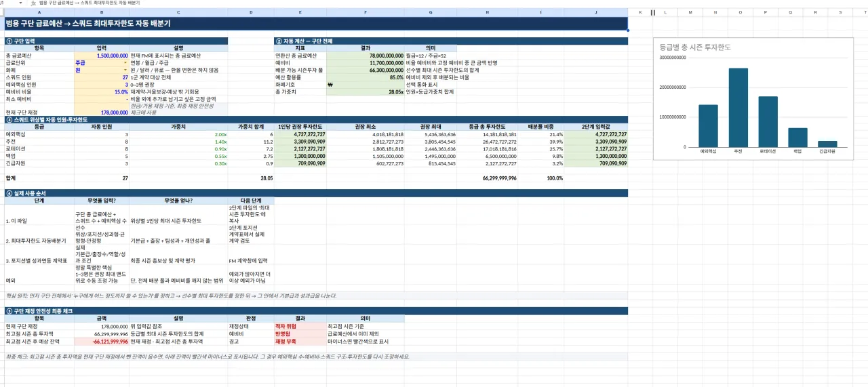Screen dimensions: 868x387
Task: Select column F header
Action: 366,12
